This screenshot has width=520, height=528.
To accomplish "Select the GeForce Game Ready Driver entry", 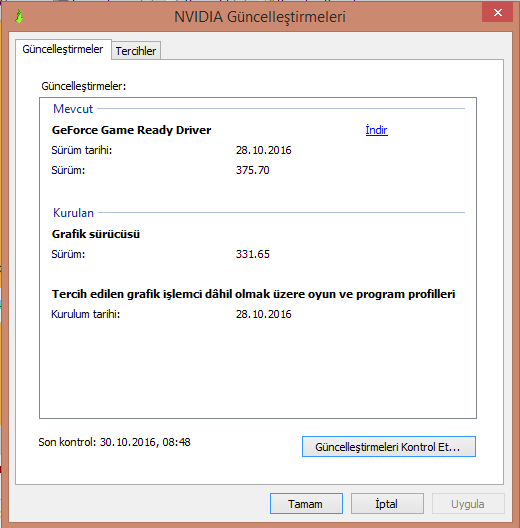I will [x=132, y=130].
